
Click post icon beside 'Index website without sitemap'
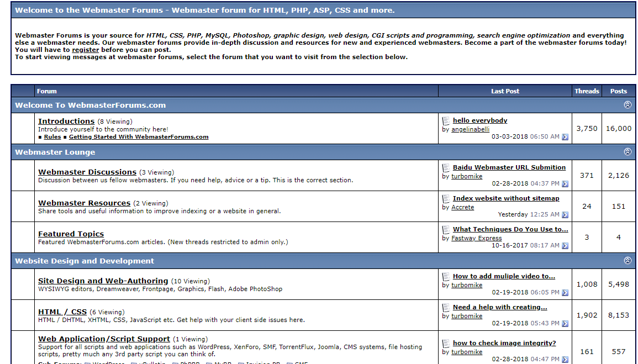[x=446, y=198]
